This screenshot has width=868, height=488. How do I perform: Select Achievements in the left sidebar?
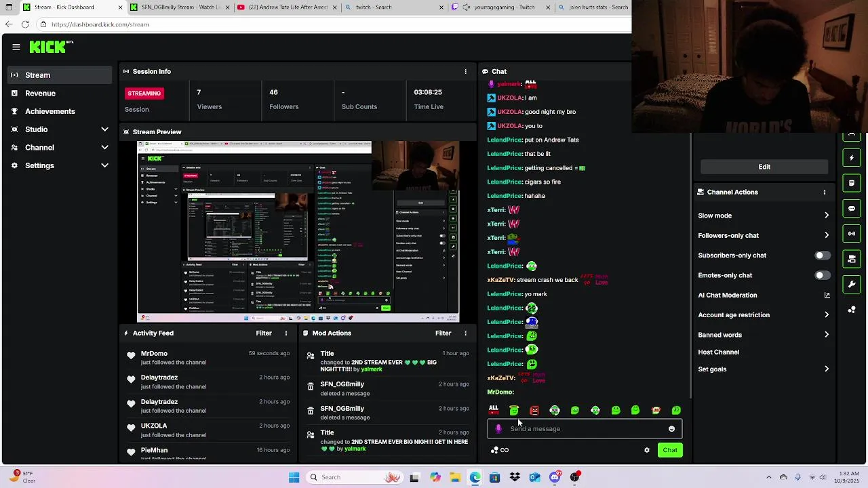click(x=60, y=111)
